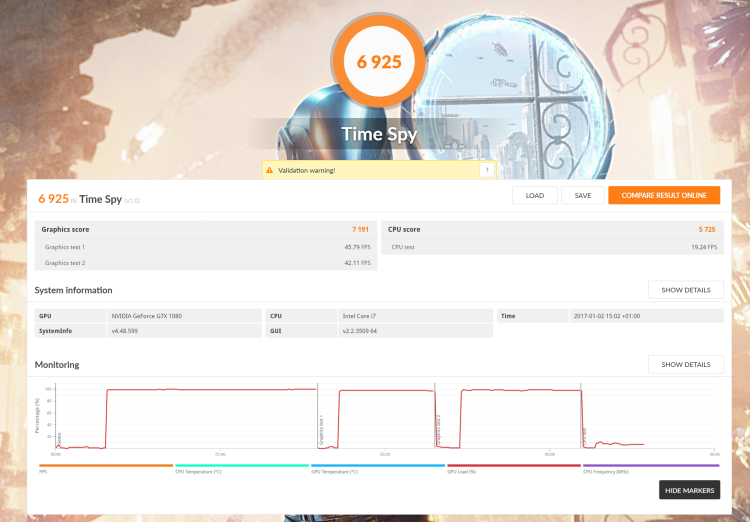Toggle the FPS legend bar
Image resolution: width=750 pixels, height=522 pixels.
click(x=106, y=466)
